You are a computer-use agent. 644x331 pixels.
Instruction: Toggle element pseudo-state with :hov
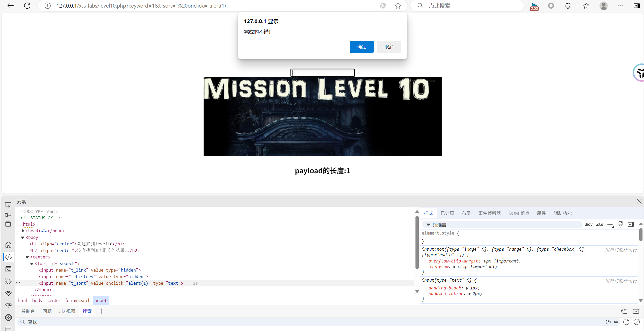[589, 224]
